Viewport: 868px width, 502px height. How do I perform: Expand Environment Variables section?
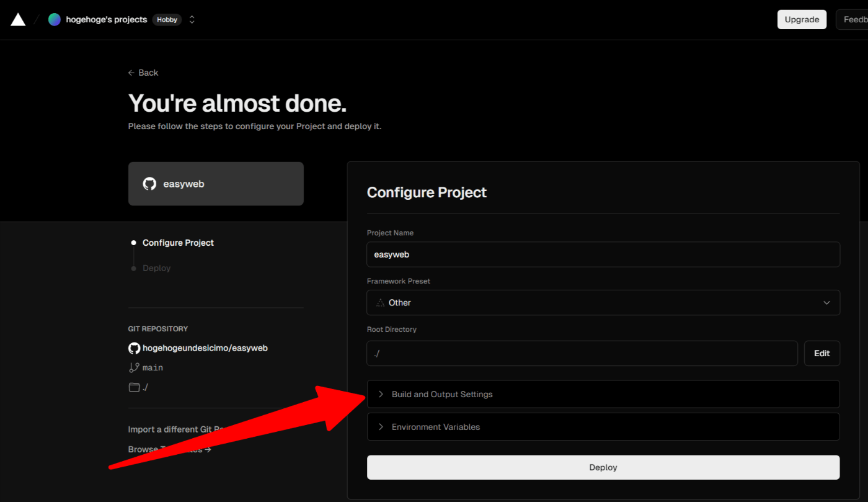coord(603,427)
